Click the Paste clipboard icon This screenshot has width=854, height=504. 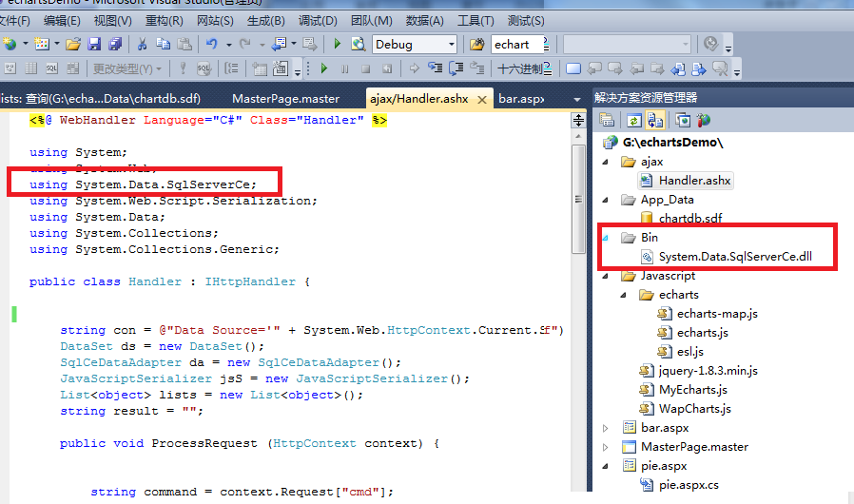click(x=184, y=44)
